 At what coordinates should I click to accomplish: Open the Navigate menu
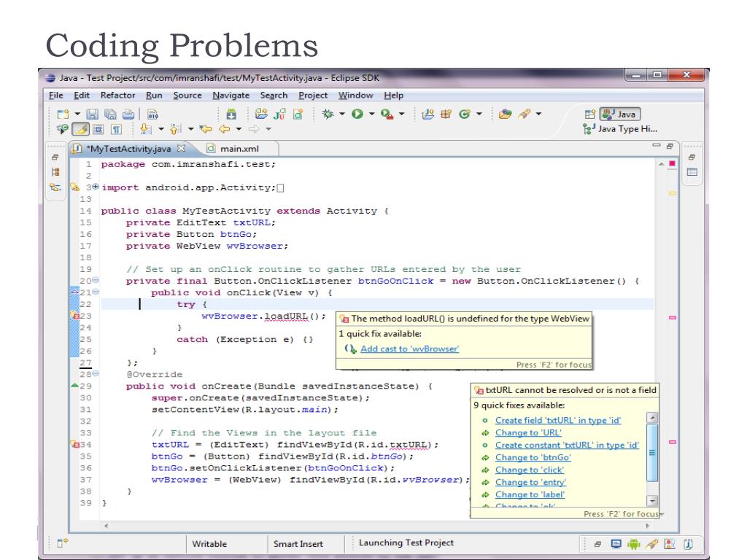tap(232, 96)
